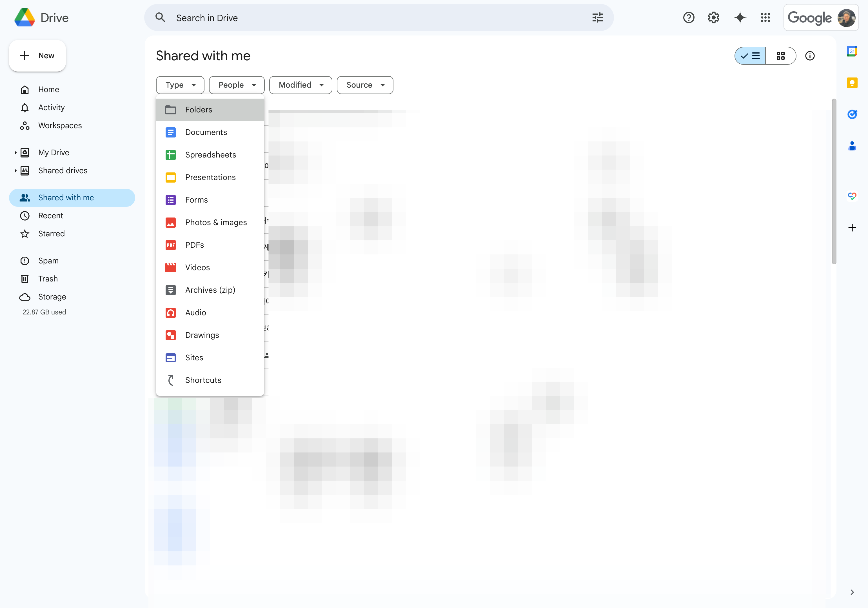Click the Google account avatar

click(846, 18)
